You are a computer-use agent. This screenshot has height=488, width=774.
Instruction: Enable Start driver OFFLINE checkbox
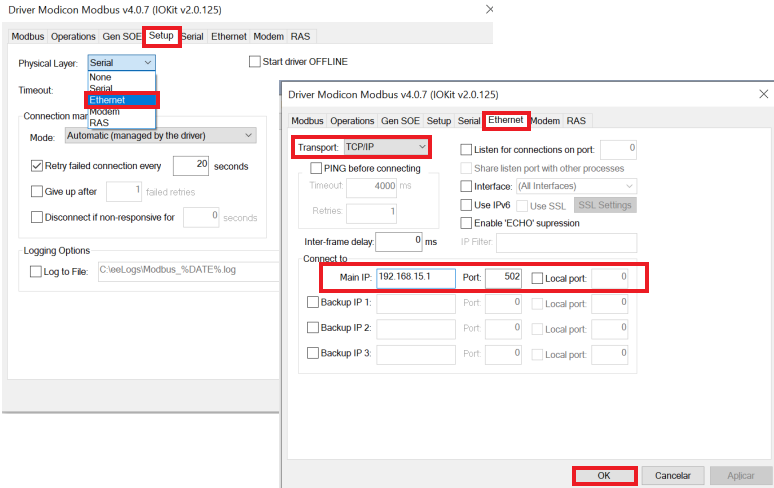[x=255, y=62]
